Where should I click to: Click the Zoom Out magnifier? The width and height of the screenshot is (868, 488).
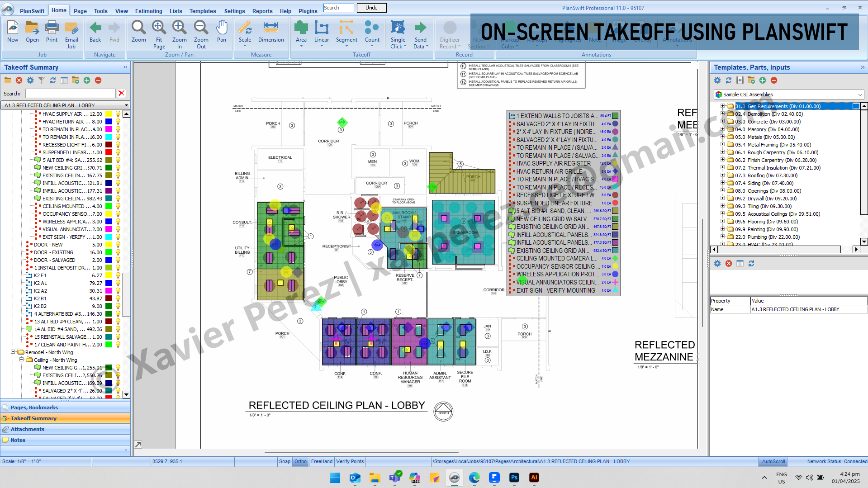point(201,34)
